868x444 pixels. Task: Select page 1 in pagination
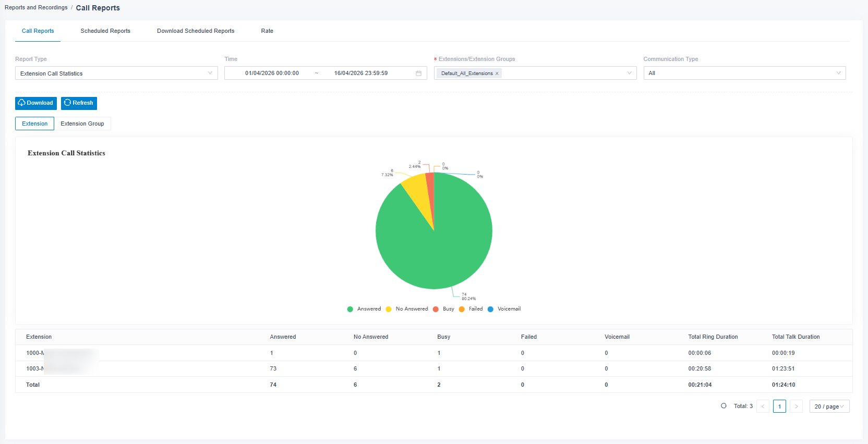tap(779, 406)
